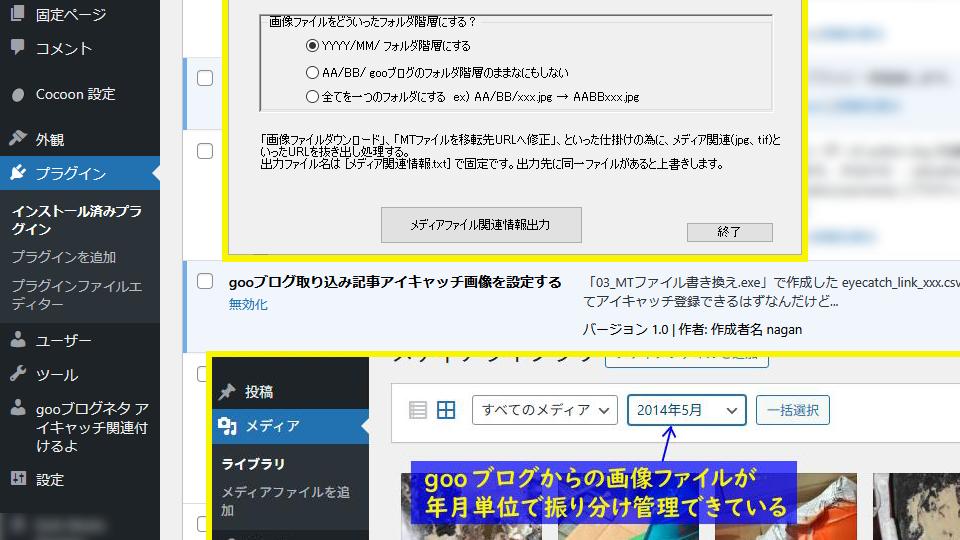The width and height of the screenshot is (960, 540).
Task: Open インストール済みプラグイン submenu
Action: [x=77, y=220]
